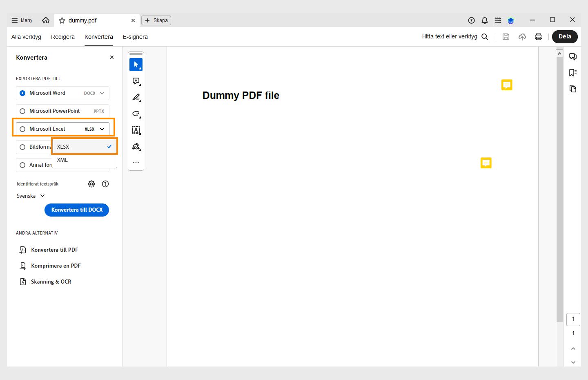Image resolution: width=588 pixels, height=380 pixels.
Task: Open the comments panel on the right
Action: [573, 57]
